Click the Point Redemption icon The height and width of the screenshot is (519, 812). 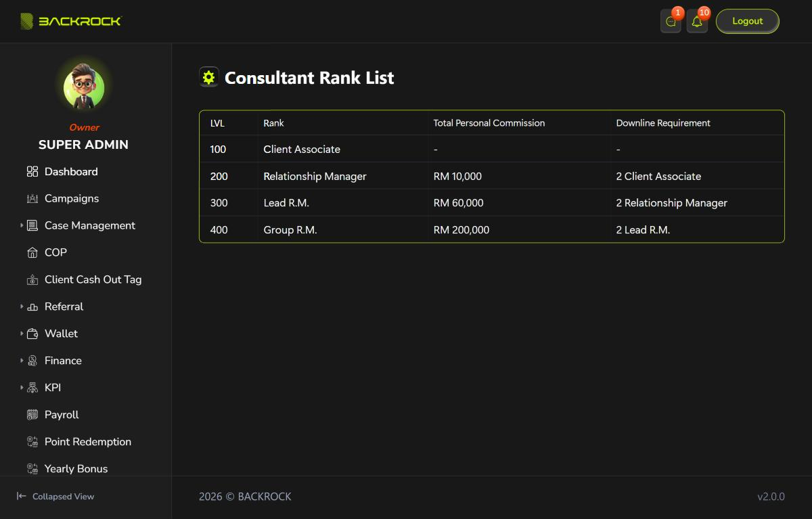coord(32,442)
